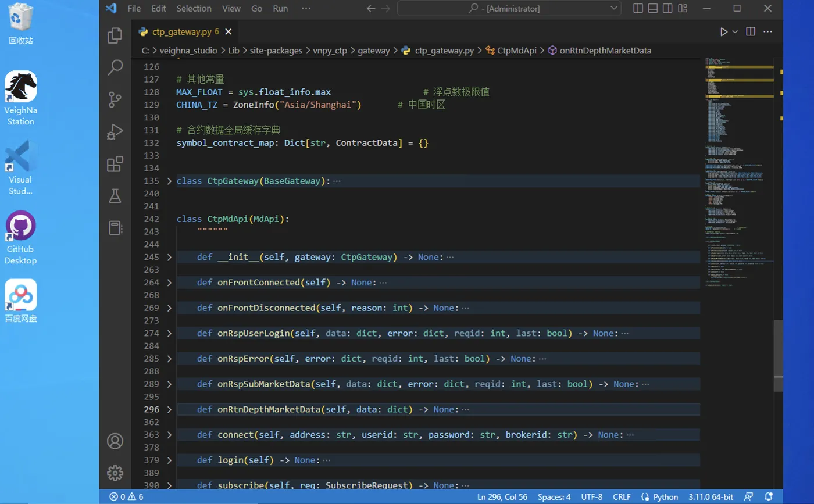The width and height of the screenshot is (814, 504).
Task: Change encoding via UTF-8 status item
Action: point(592,497)
